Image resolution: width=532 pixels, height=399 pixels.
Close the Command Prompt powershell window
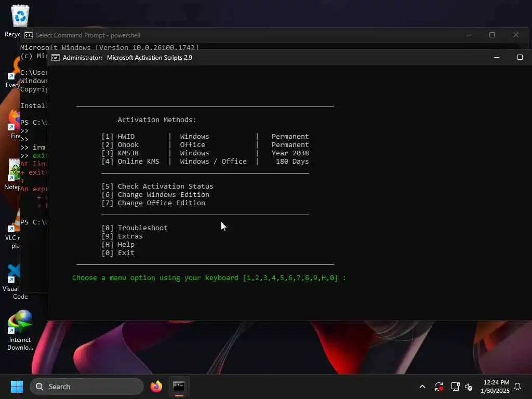coord(516,35)
